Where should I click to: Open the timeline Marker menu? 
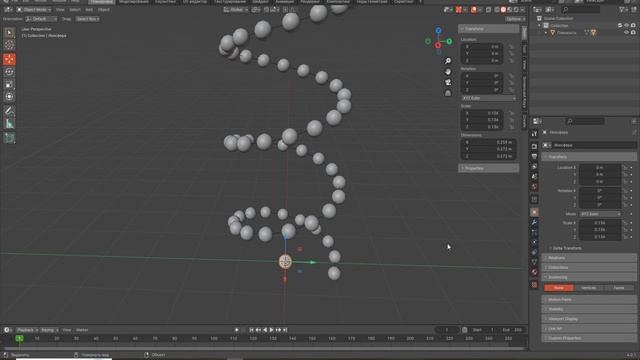click(82, 330)
